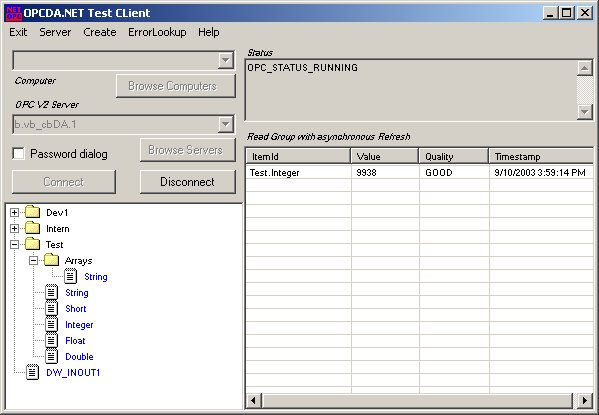Image resolution: width=599 pixels, height=415 pixels.
Task: Select the Test.Integer row in list
Action: pyautogui.click(x=419, y=173)
